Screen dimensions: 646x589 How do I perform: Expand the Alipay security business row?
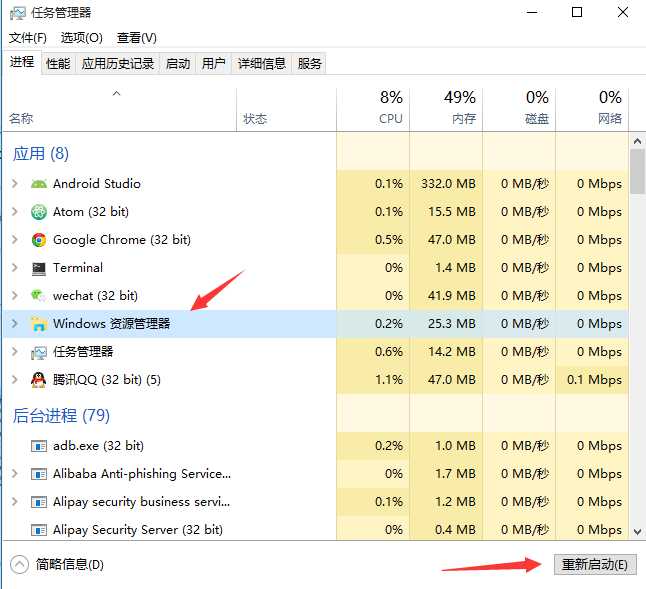[x=15, y=502]
